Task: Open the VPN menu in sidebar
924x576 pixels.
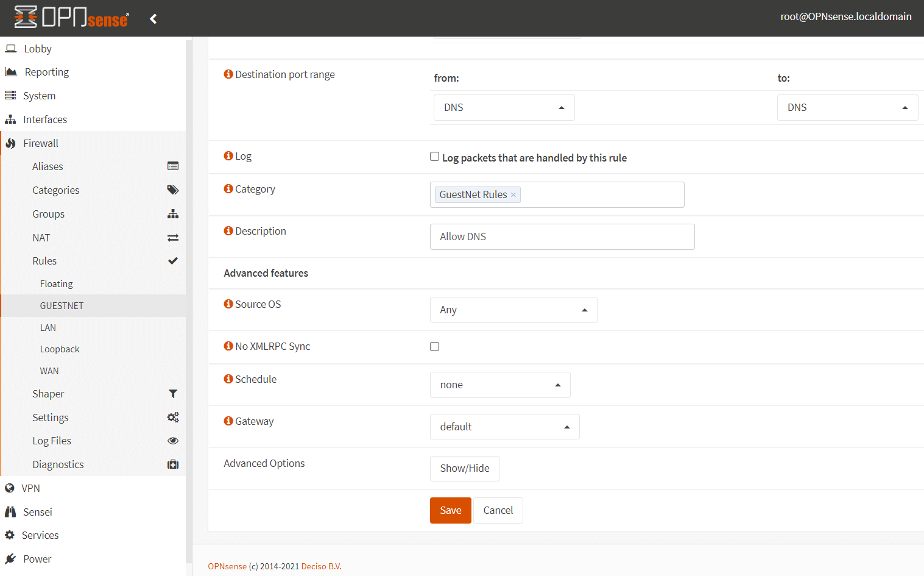Action: (30, 488)
